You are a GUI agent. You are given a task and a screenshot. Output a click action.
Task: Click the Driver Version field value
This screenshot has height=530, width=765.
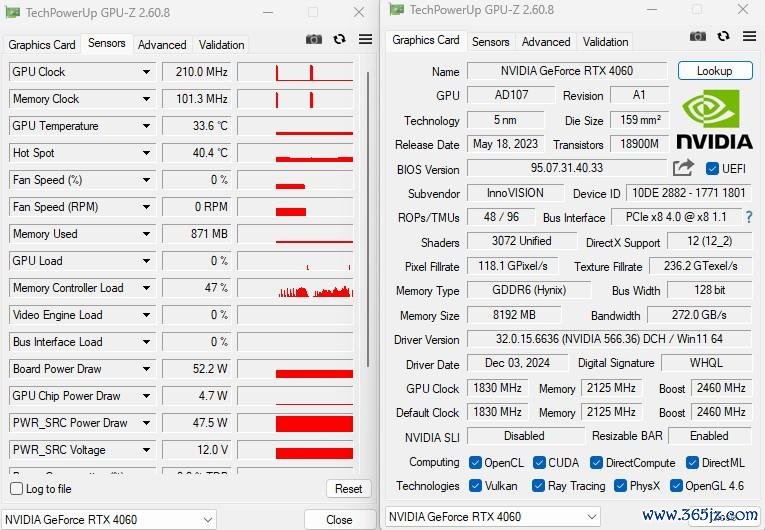609,339
